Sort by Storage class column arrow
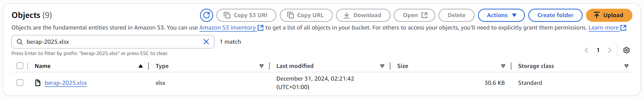This screenshot has width=644, height=99. click(x=626, y=66)
